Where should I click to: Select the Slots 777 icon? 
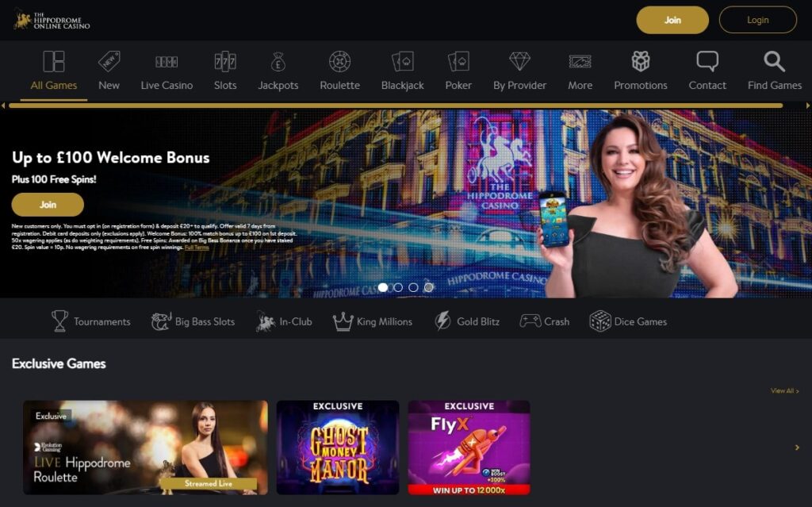tap(225, 61)
